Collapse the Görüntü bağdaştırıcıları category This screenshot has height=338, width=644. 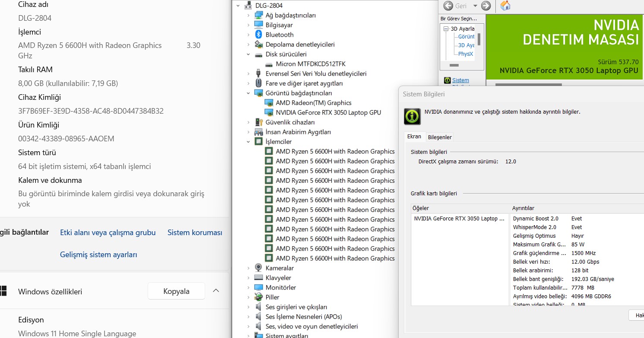point(248,93)
